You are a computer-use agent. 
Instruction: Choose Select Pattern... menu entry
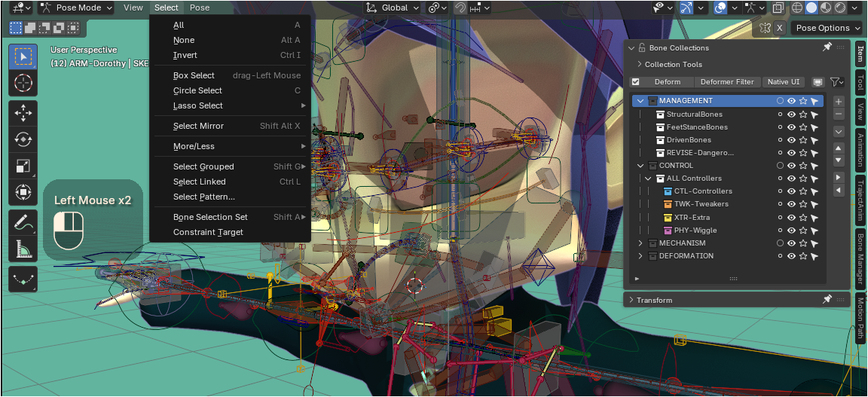point(231,197)
